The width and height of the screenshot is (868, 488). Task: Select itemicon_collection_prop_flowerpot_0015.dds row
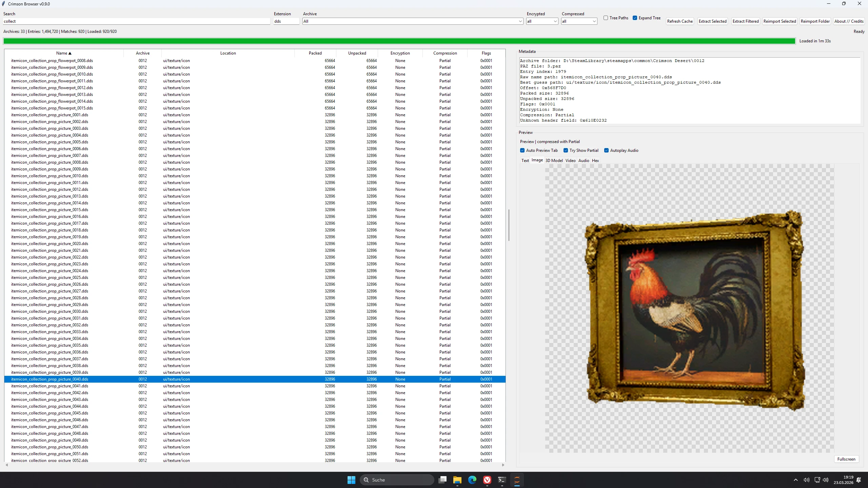pyautogui.click(x=255, y=108)
